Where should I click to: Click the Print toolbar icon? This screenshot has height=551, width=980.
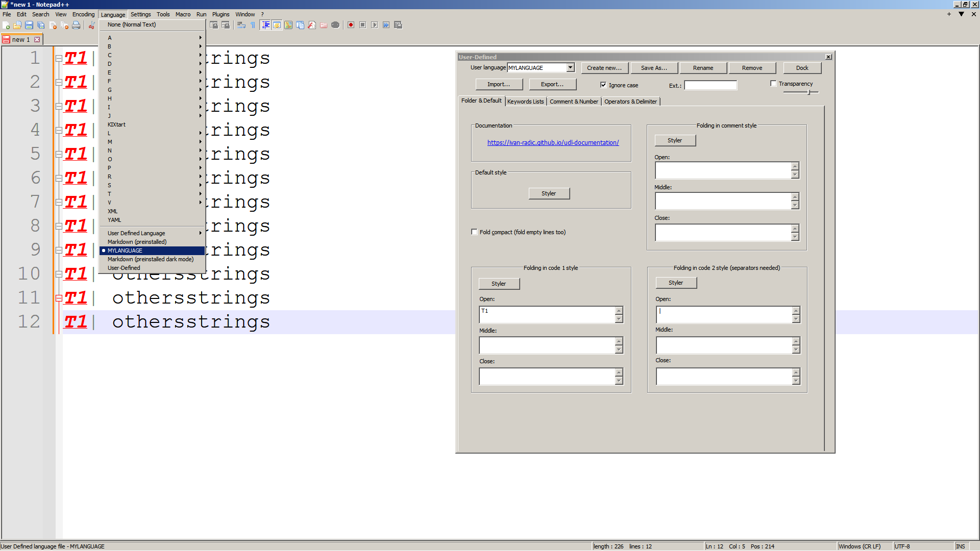click(76, 25)
